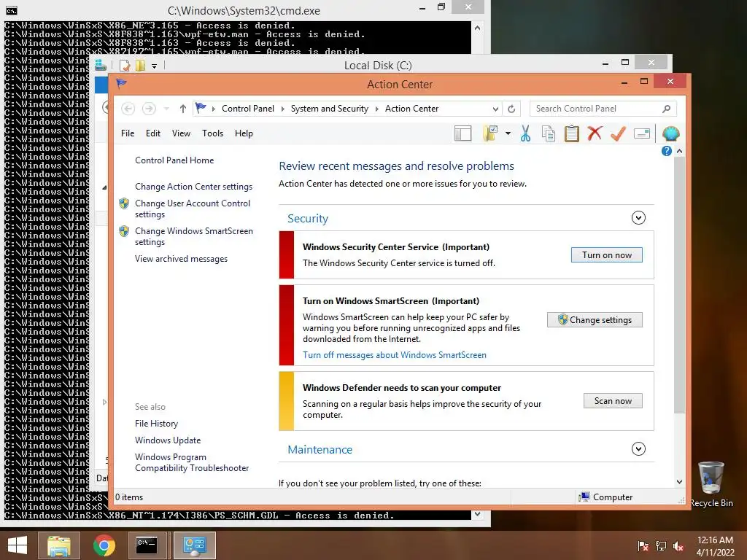Click the cmd.exe title bar icon
This screenshot has height=560, width=747.
[12, 10]
